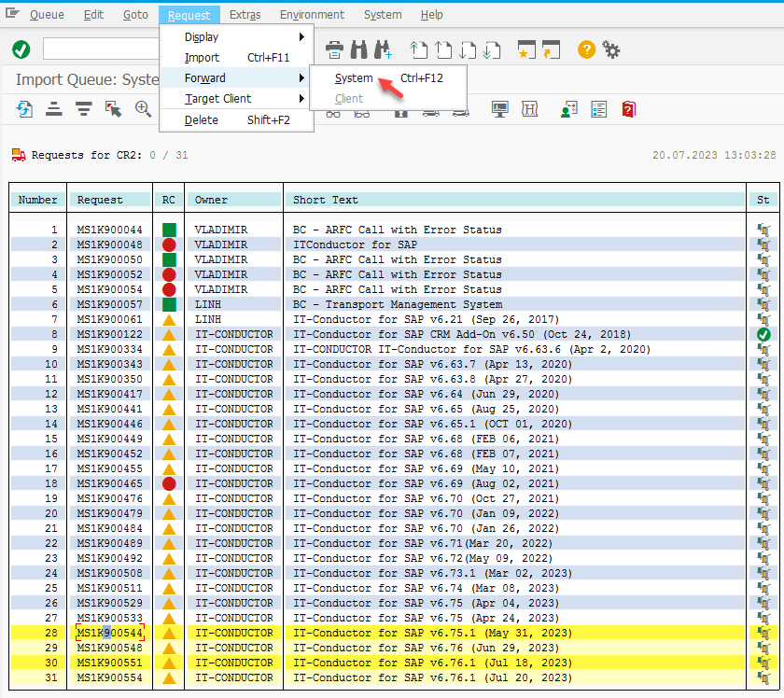Close the open Request menu

[189, 15]
